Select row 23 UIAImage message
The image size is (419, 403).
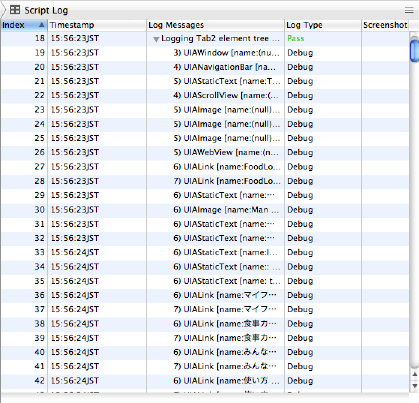[x=227, y=110]
